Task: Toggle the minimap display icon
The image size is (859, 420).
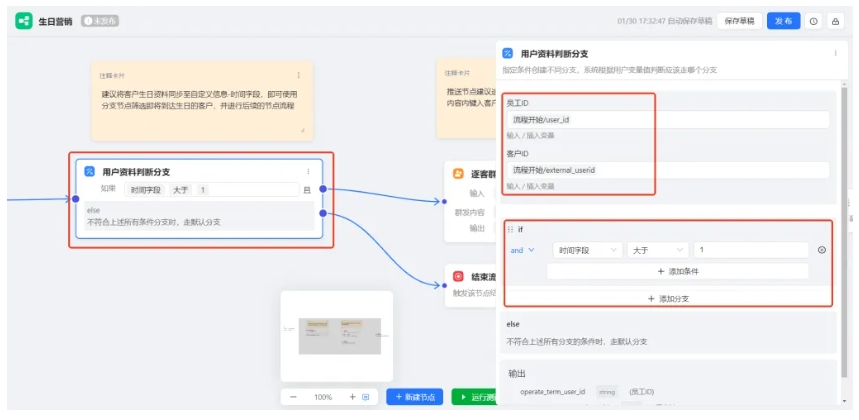Action: (x=366, y=397)
